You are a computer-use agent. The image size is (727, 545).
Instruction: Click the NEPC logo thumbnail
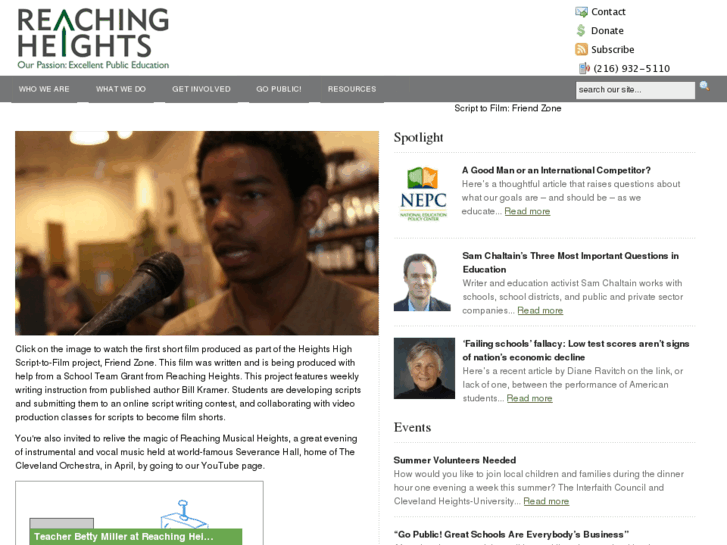[x=423, y=193]
